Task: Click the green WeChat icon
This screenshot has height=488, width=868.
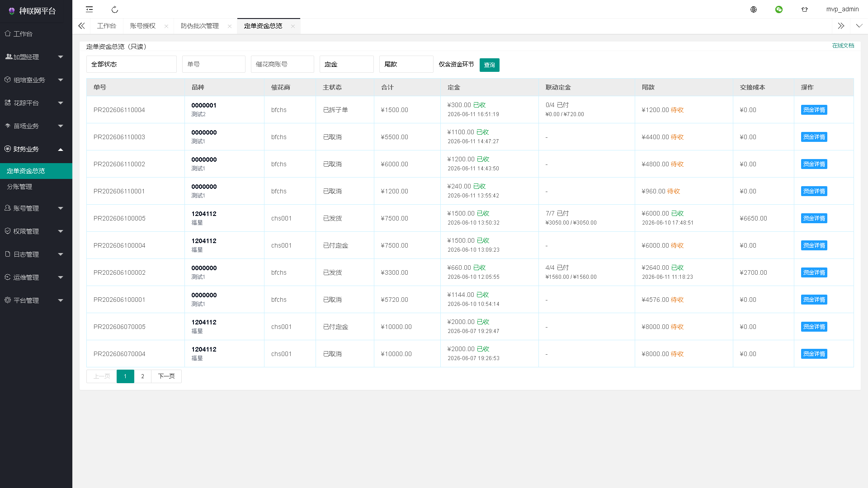Action: pyautogui.click(x=779, y=9)
